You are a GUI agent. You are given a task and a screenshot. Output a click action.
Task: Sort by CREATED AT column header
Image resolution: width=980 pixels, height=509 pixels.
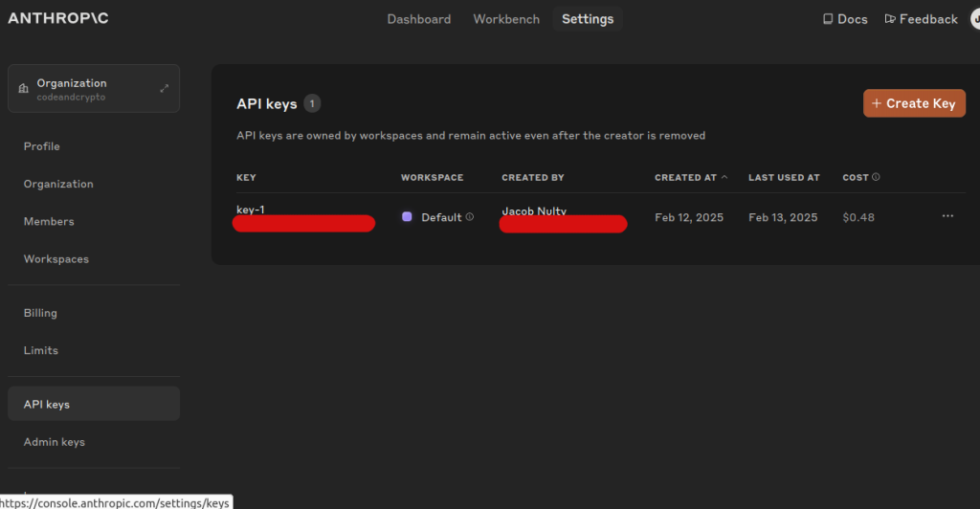pos(685,177)
